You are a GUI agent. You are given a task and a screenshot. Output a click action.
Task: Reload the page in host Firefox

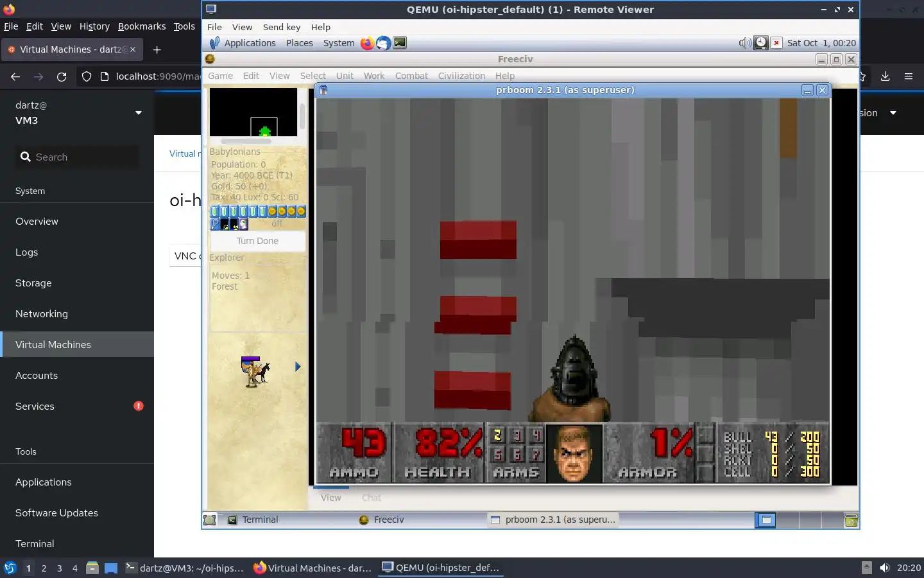[x=62, y=76]
